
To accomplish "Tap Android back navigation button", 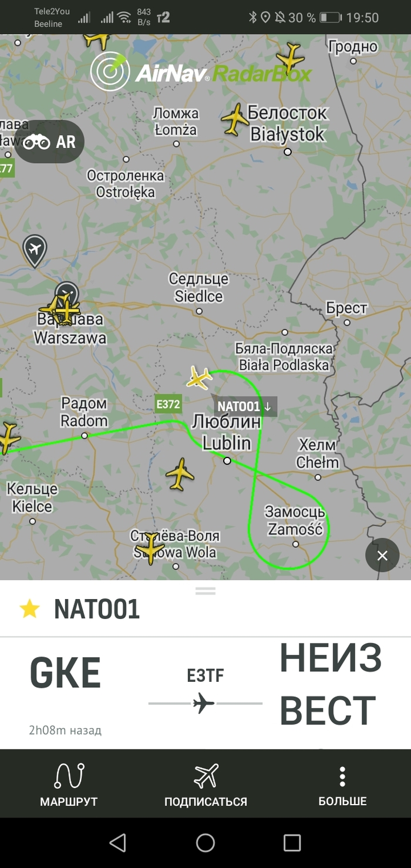I will [x=117, y=843].
